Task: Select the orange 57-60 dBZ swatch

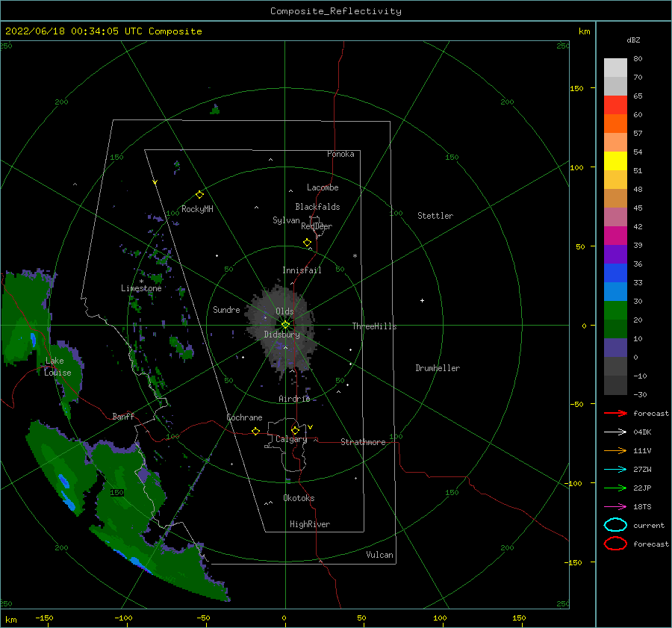Action: point(615,124)
